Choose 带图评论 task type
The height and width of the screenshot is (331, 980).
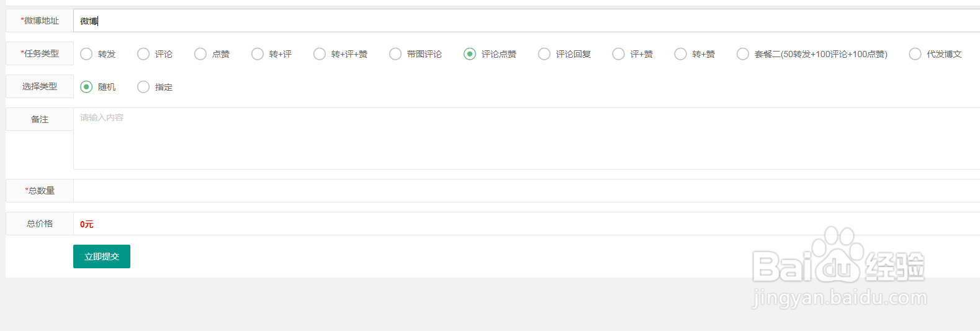tap(395, 54)
